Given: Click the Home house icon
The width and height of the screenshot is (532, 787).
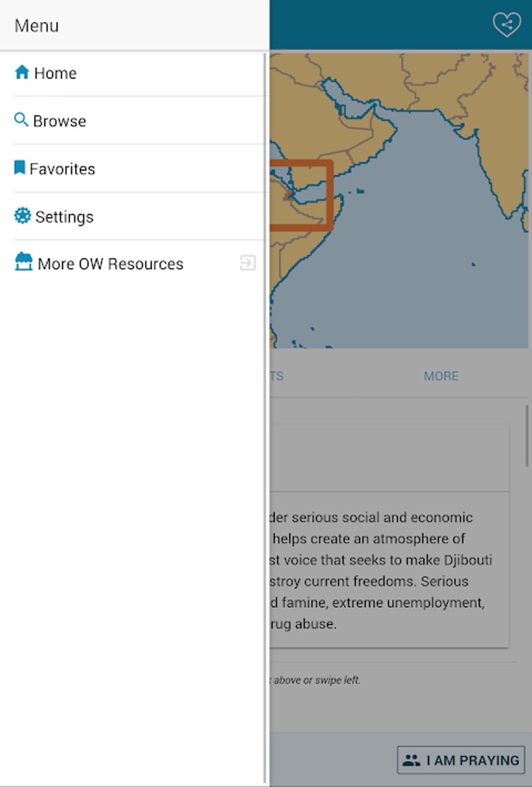Looking at the screenshot, I should click(22, 72).
